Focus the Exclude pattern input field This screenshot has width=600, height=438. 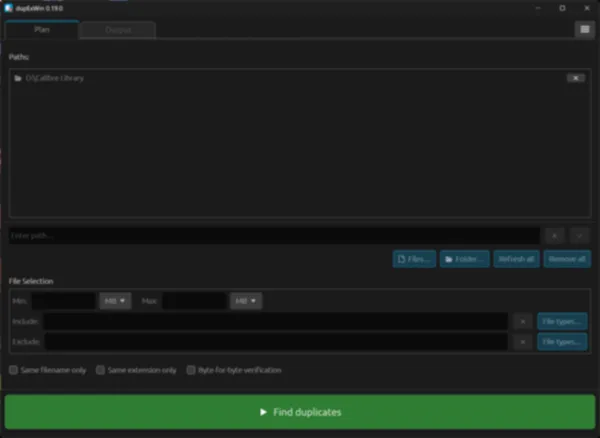(x=276, y=342)
